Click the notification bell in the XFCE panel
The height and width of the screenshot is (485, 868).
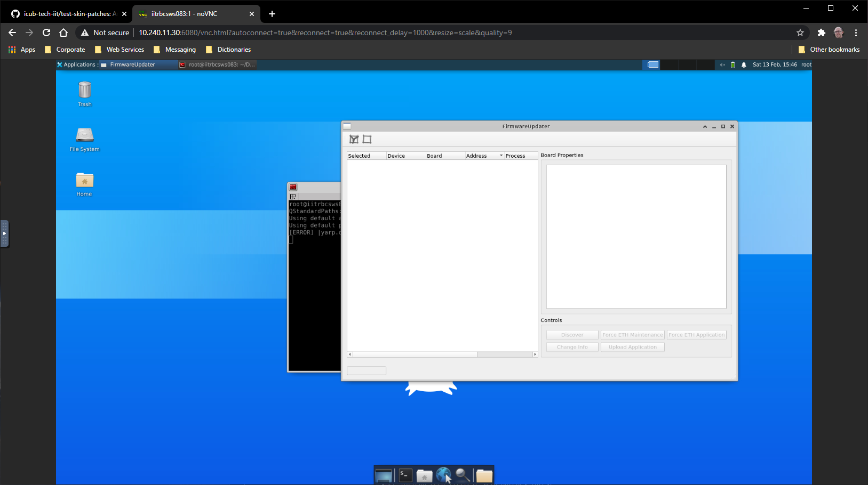744,65
